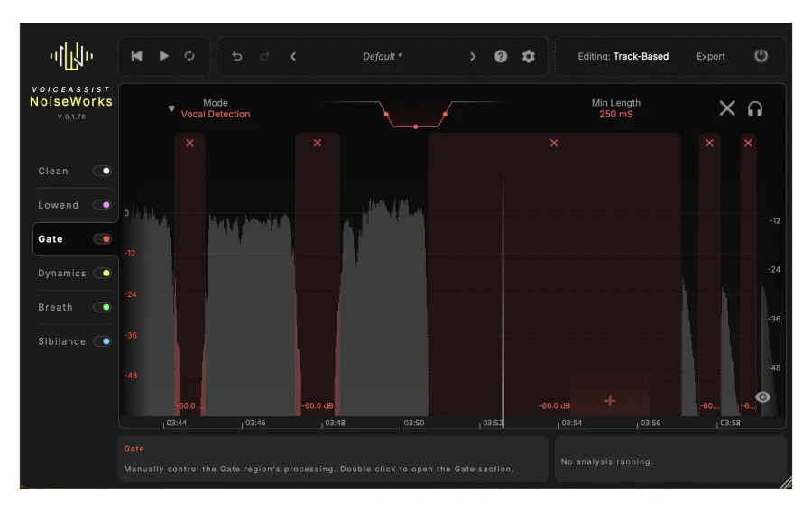Toggle the headphones listen icon
This screenshot has height=512, width=812.
pos(755,109)
